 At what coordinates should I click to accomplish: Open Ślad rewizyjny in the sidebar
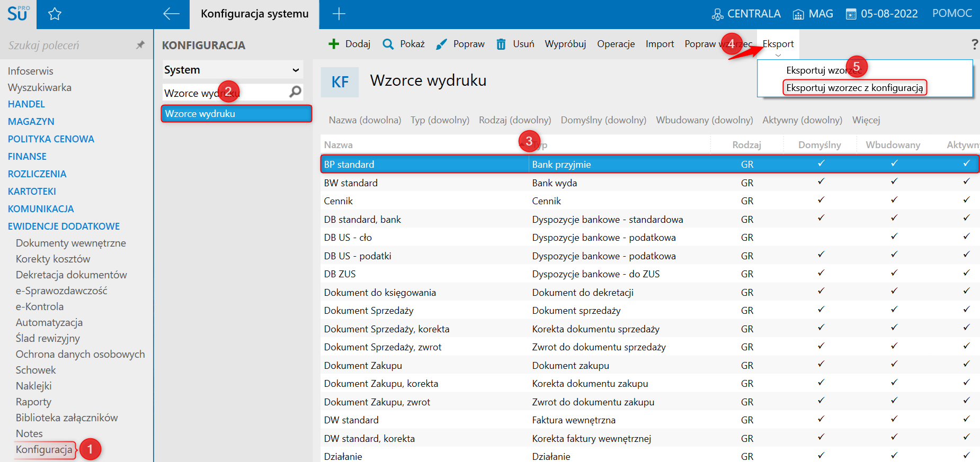point(48,338)
